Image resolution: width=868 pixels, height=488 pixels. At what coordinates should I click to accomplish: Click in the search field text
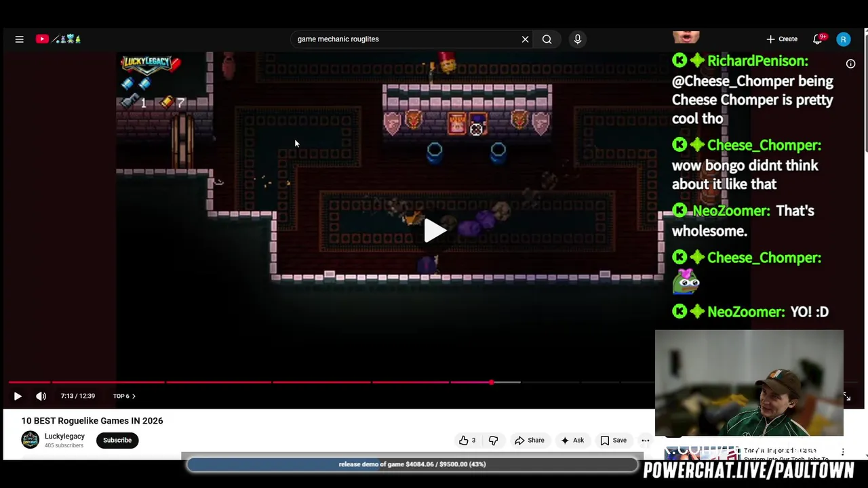tap(338, 39)
